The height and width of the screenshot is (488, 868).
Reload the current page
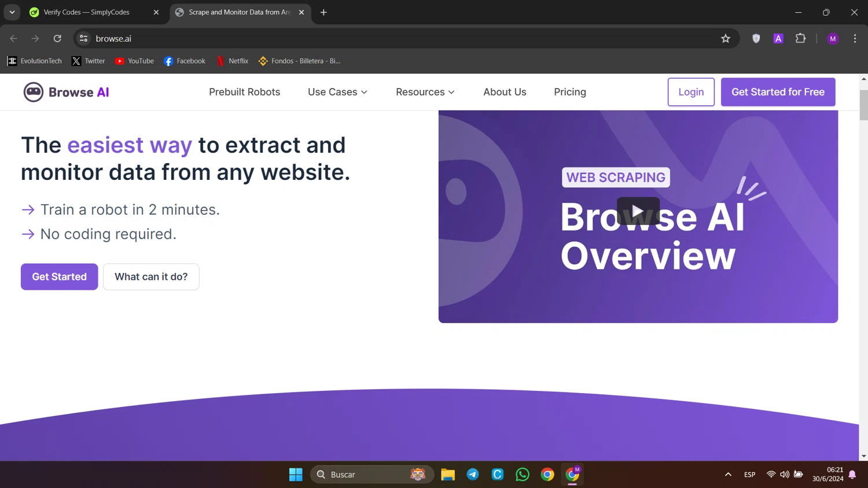[57, 39]
